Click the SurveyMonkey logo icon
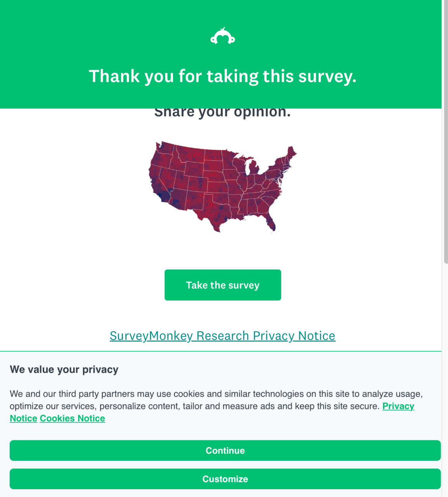The height and width of the screenshot is (497, 448). pos(223,36)
